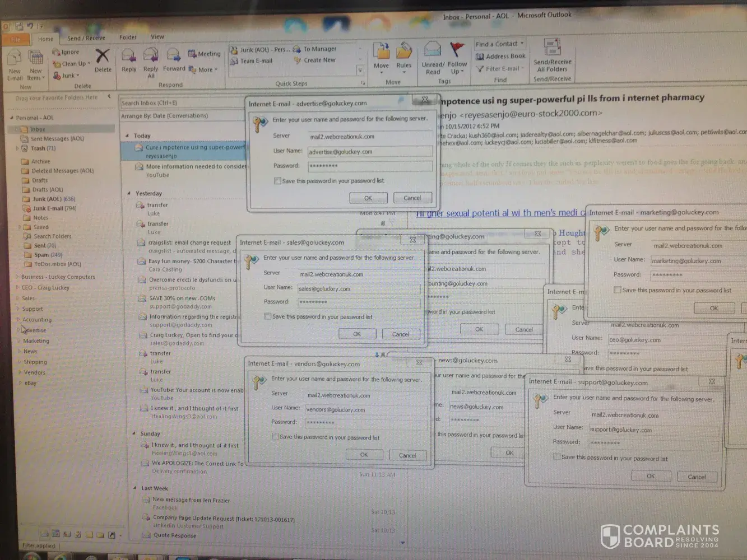Enable save password checkbox in advertise@goluckey.com dialog
The width and height of the screenshot is (747, 560).
coord(277,181)
